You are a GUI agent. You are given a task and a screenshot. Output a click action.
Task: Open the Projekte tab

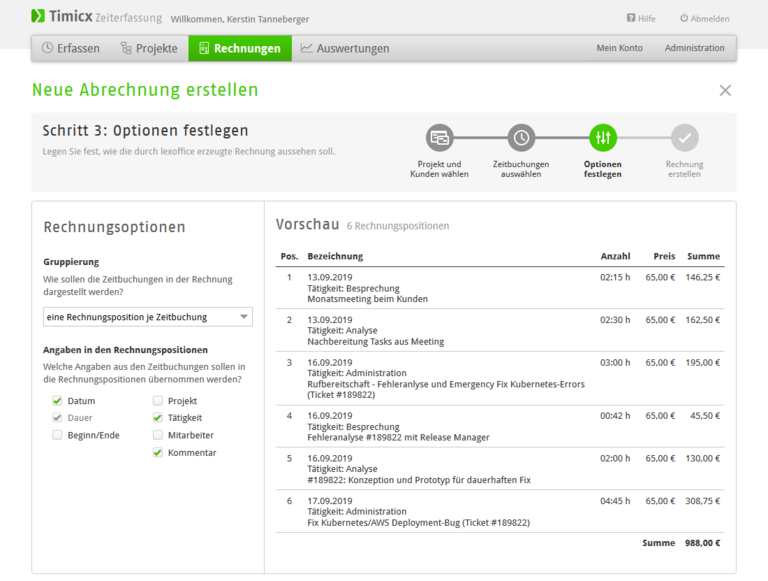(x=149, y=48)
